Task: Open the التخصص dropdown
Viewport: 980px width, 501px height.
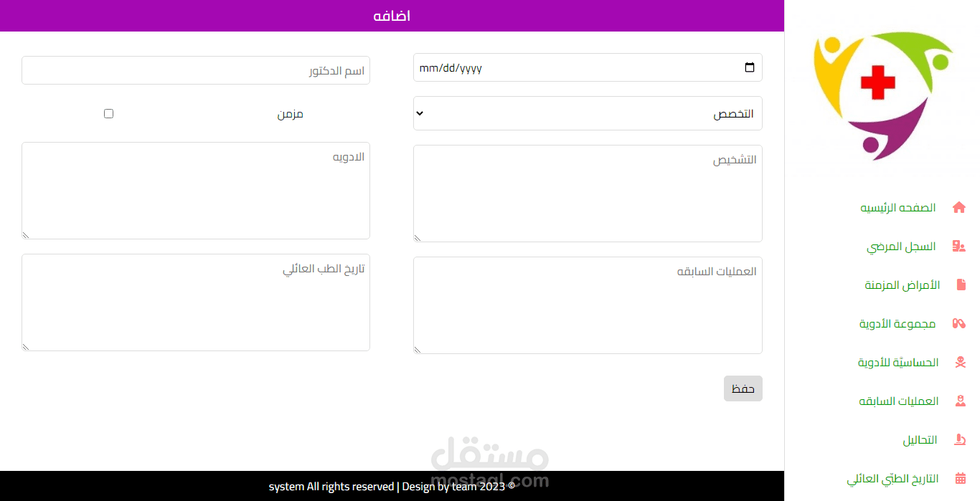Action: pos(588,113)
